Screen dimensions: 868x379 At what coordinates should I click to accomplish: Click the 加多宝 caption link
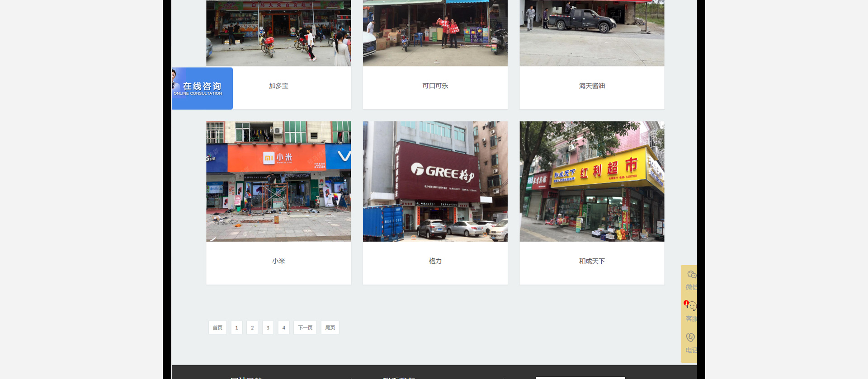point(278,86)
